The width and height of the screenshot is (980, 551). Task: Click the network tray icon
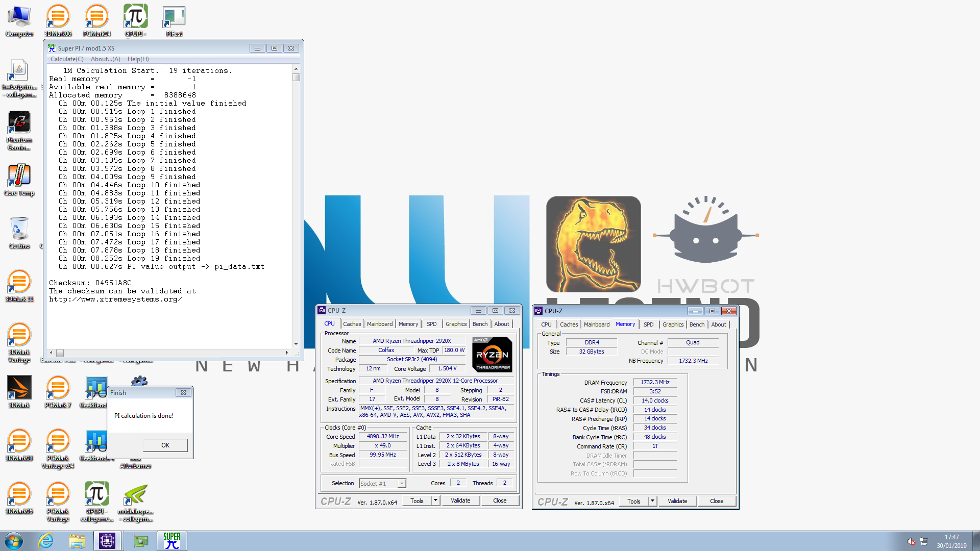click(x=924, y=541)
